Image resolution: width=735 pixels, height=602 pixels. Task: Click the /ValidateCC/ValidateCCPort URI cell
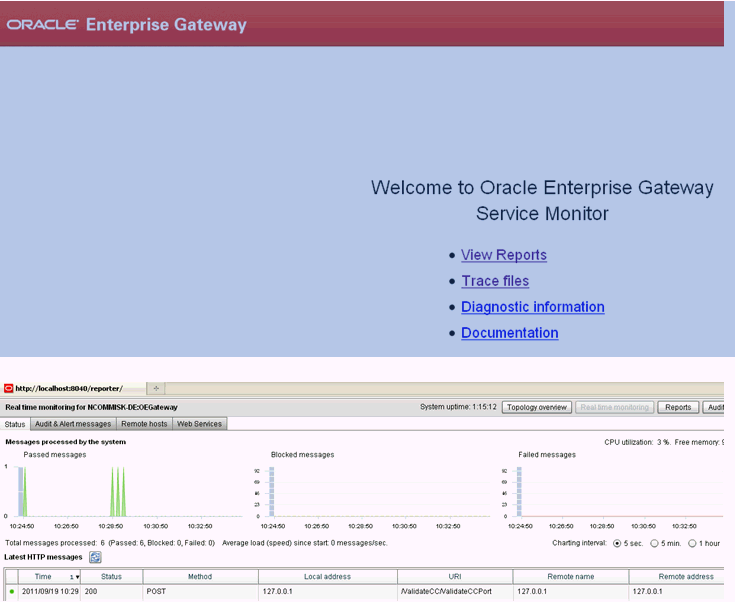coord(455,592)
